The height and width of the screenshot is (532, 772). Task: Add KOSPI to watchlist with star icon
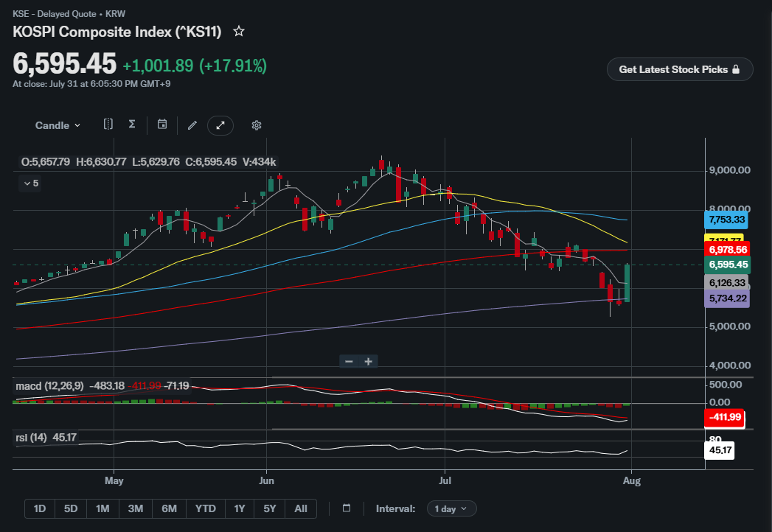pyautogui.click(x=239, y=32)
